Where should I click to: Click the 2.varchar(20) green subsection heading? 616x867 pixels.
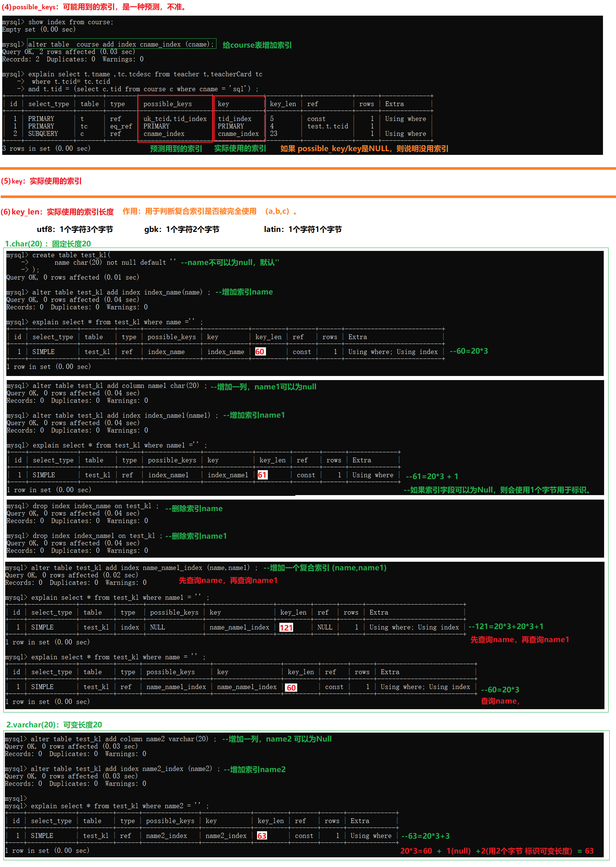[54, 725]
